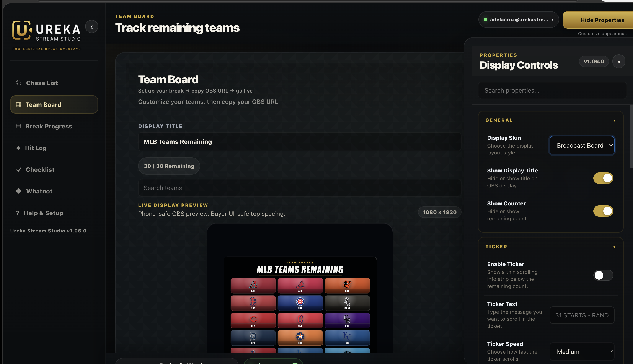Close the Display Controls properties panel
The image size is (633, 364).
click(618, 62)
